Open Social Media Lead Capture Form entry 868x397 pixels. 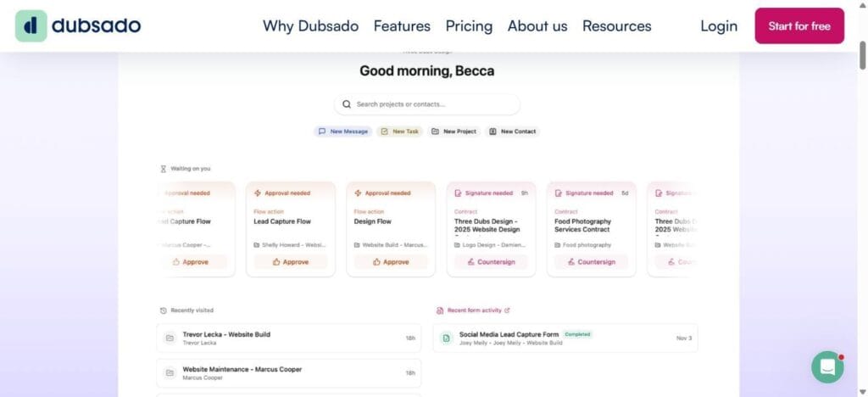[x=565, y=338]
